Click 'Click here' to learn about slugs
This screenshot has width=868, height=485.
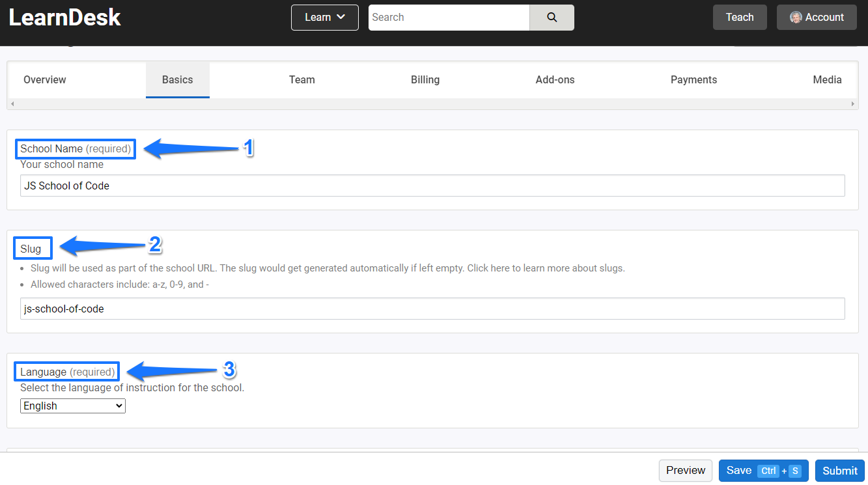(x=486, y=268)
